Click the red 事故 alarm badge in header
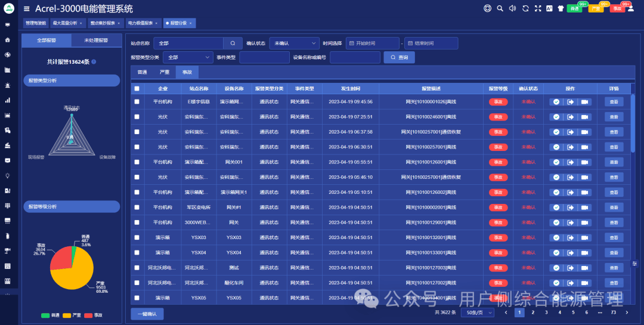The width and height of the screenshot is (644, 325). [617, 8]
